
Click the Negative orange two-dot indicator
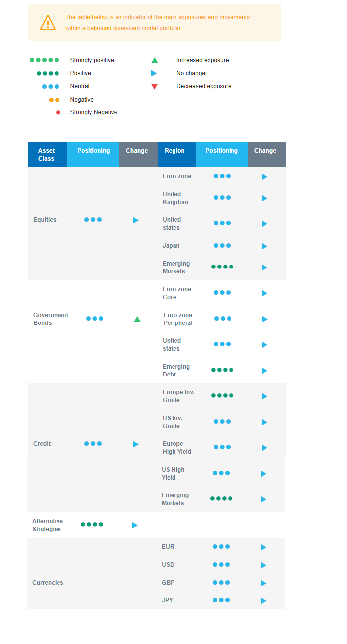click(x=55, y=100)
